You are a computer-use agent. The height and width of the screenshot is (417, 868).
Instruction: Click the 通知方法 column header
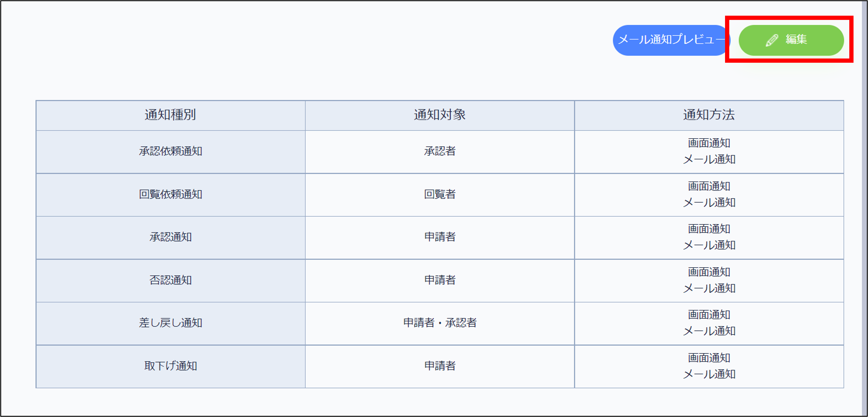tap(709, 115)
